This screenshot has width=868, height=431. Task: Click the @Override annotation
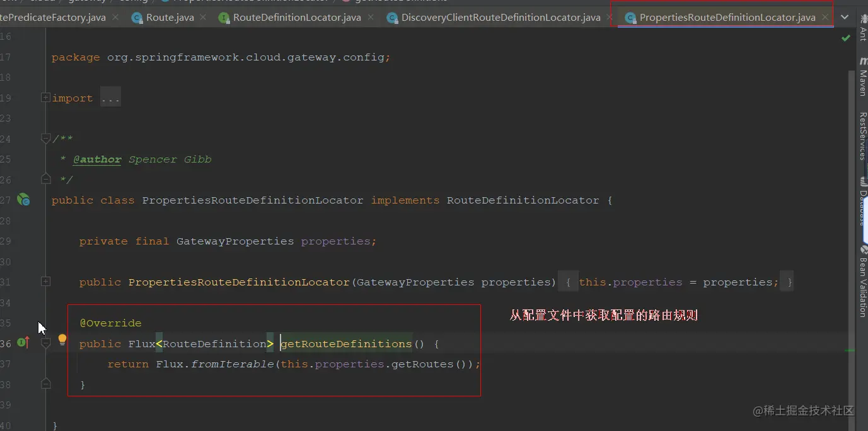(x=110, y=323)
